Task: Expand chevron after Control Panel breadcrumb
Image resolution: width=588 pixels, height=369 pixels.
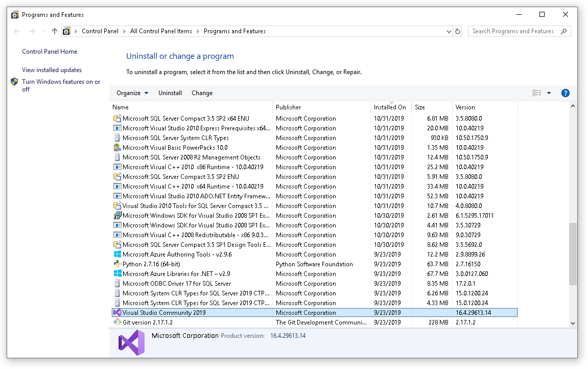Action: pos(124,32)
